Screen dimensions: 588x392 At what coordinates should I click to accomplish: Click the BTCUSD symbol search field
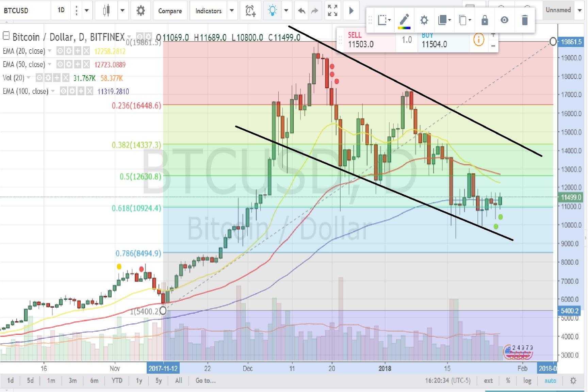26,11
